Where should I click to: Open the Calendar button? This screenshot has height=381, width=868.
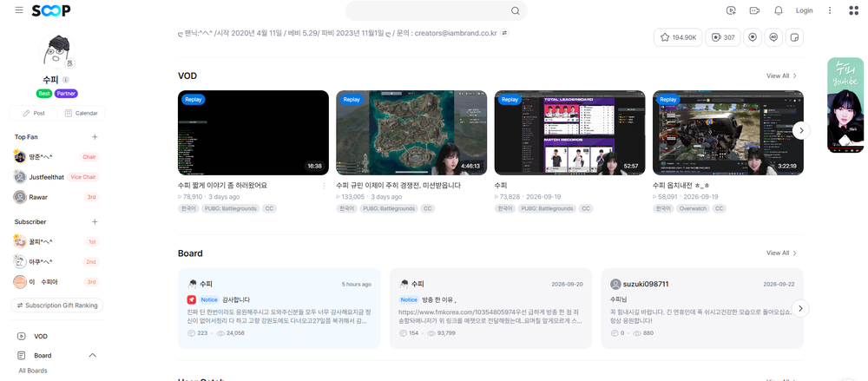point(81,113)
